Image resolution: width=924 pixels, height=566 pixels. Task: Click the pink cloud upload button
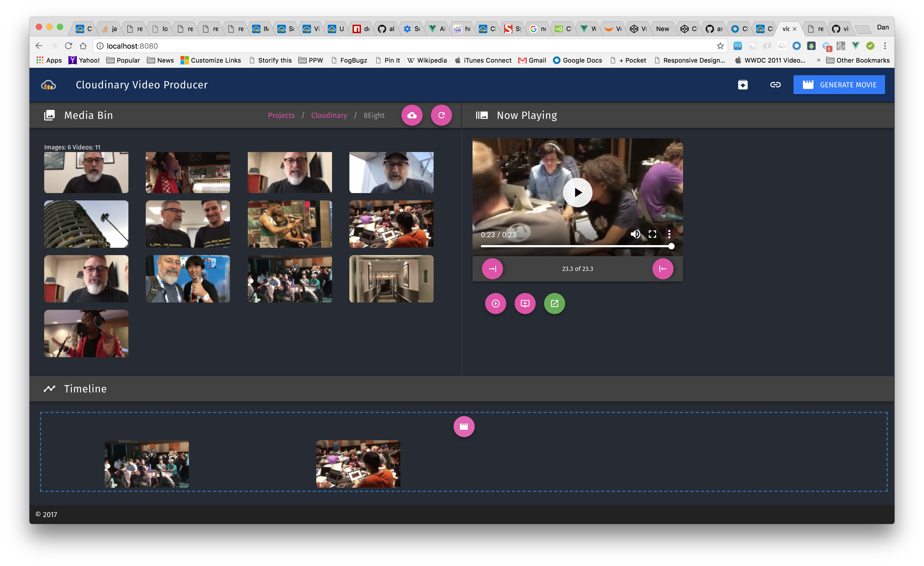(x=412, y=115)
